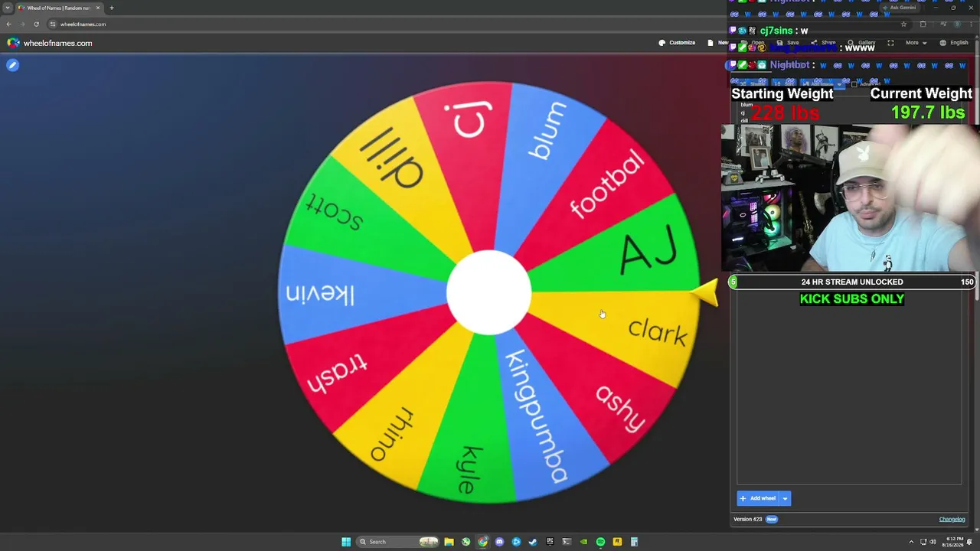
Task: Open the terminal app from the taskbar
Action: click(567, 542)
